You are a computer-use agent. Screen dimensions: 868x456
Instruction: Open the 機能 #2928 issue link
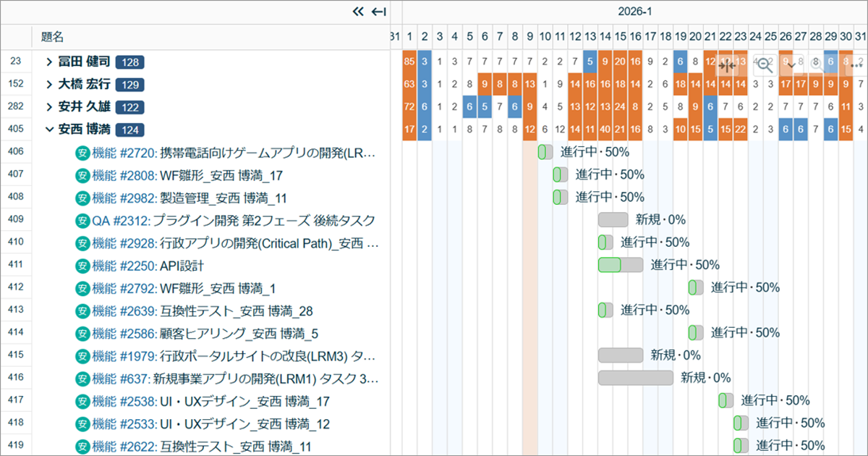point(124,242)
